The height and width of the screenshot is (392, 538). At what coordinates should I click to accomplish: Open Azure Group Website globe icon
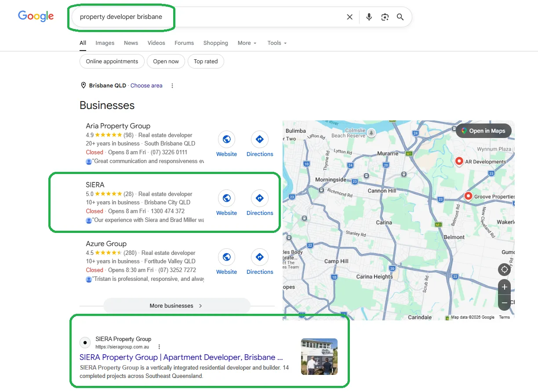pos(226,258)
